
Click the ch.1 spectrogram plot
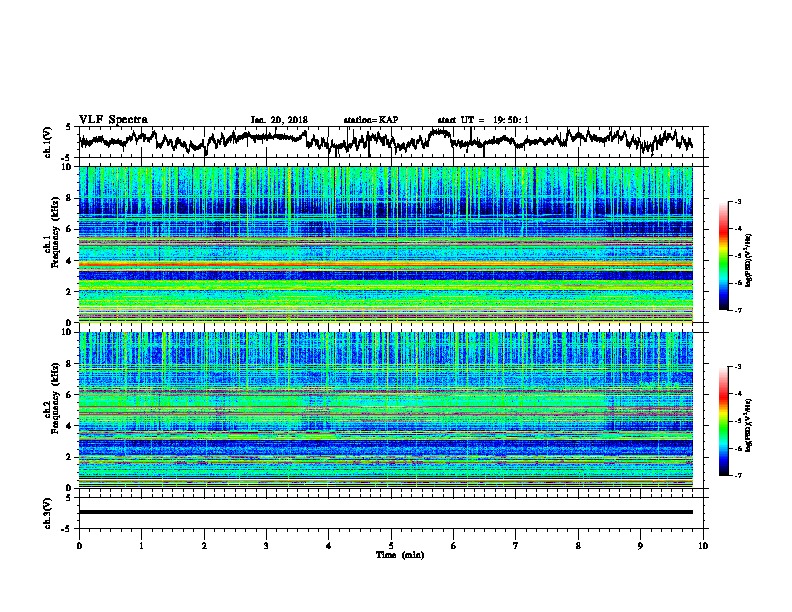coord(385,244)
